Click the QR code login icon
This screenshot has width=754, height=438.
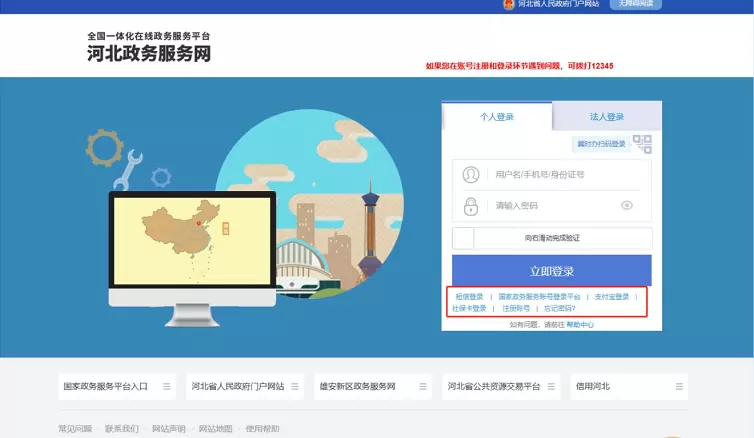pyautogui.click(x=642, y=144)
